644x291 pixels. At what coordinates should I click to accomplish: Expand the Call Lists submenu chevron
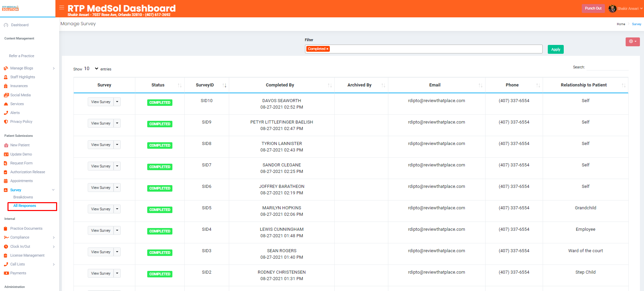(x=54, y=264)
